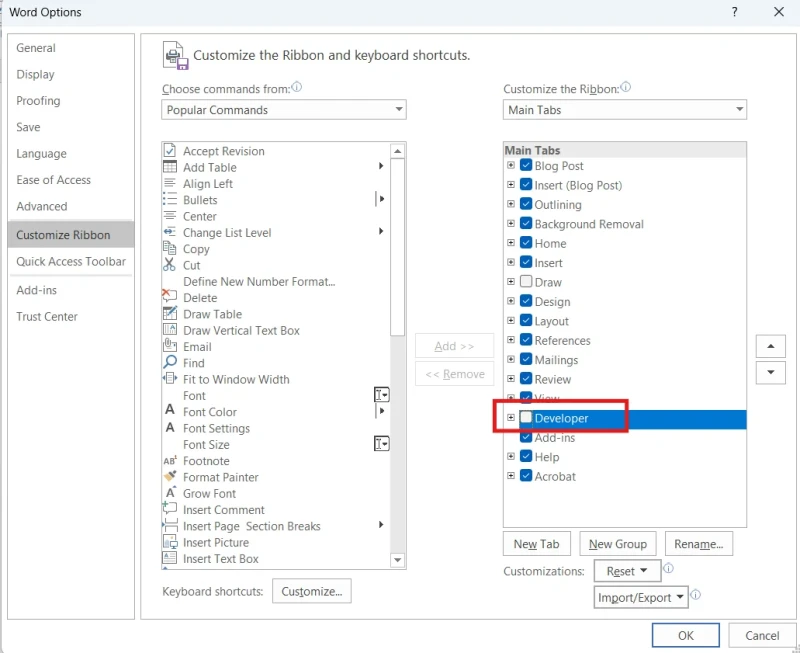800x653 pixels.
Task: Select the Insert Comment icon
Action: [169, 508]
